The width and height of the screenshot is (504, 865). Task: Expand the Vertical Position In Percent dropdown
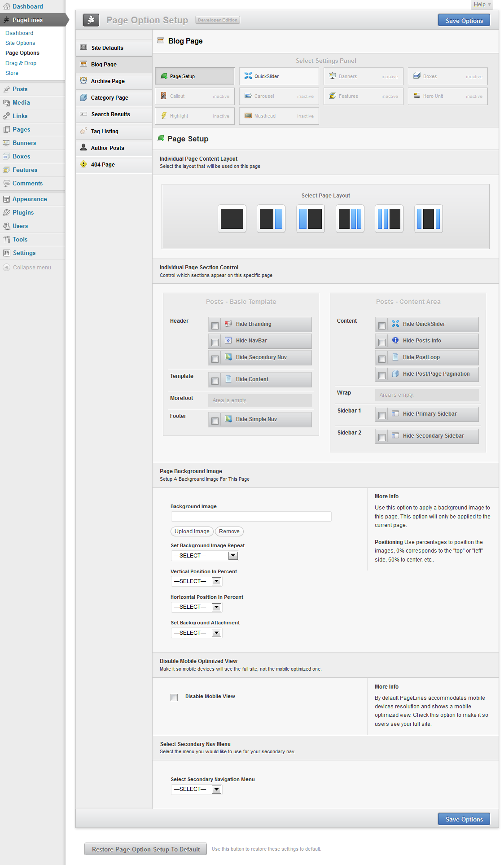[196, 581]
